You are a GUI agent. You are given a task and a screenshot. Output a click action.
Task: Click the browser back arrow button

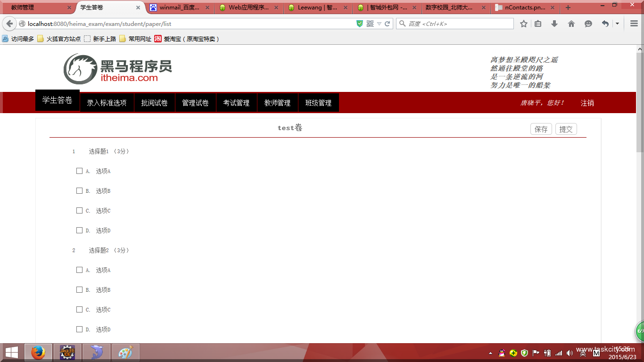coord(9,24)
